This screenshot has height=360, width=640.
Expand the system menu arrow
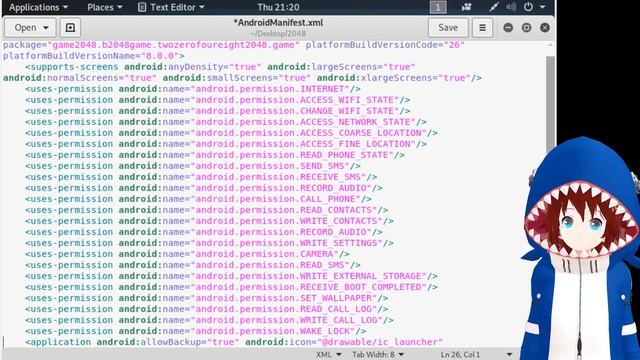coord(542,7)
